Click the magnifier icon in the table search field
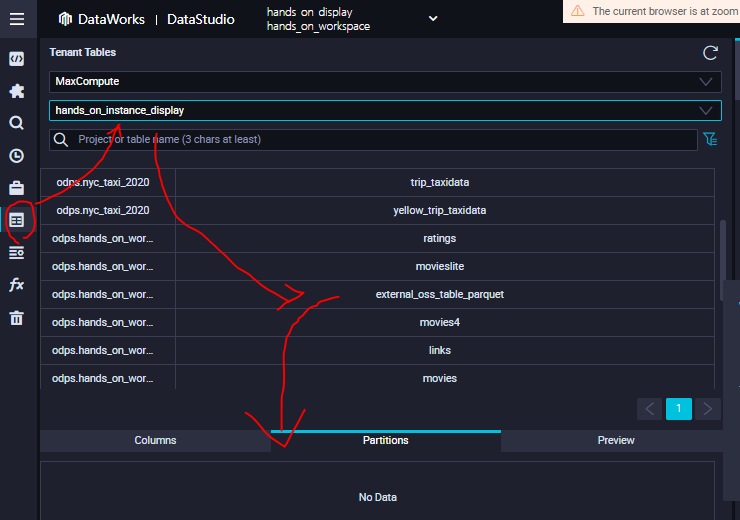Image resolution: width=740 pixels, height=520 pixels. pos(61,140)
